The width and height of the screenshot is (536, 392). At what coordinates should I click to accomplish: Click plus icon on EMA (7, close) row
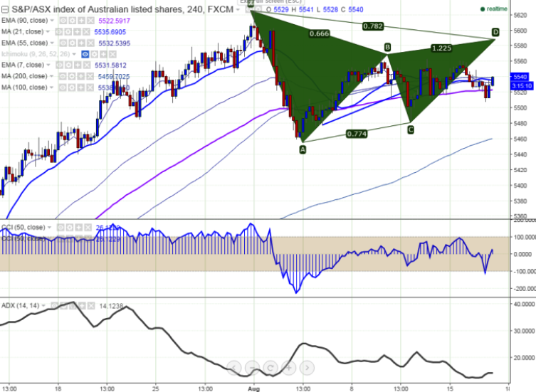[78, 65]
